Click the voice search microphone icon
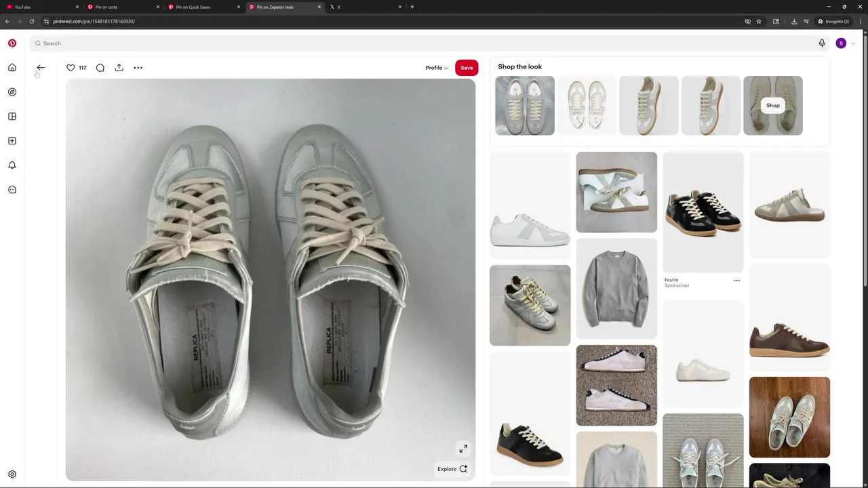The image size is (868, 488). coord(822,43)
